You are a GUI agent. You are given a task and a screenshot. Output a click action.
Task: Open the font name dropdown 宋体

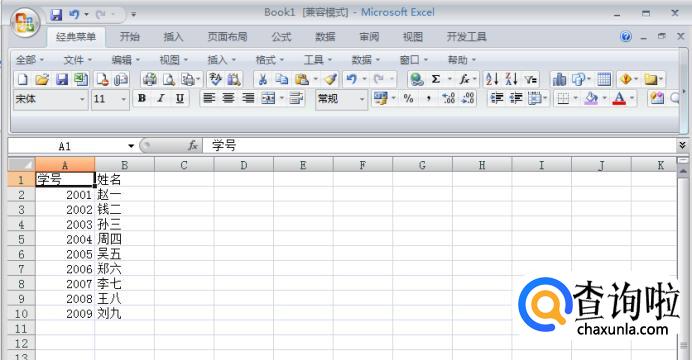(50, 99)
